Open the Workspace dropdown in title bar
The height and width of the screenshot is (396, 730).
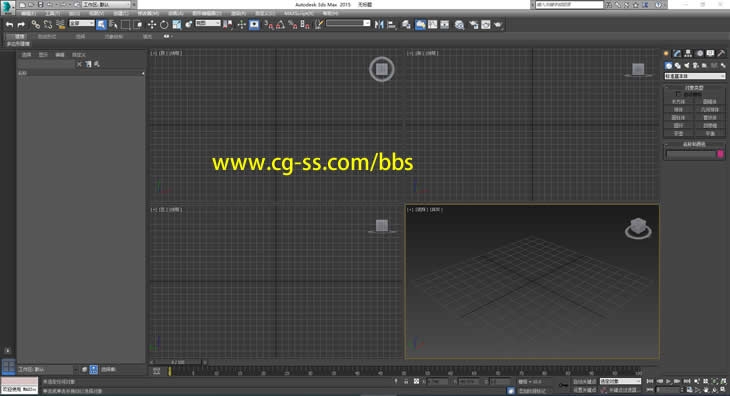tap(107, 4)
